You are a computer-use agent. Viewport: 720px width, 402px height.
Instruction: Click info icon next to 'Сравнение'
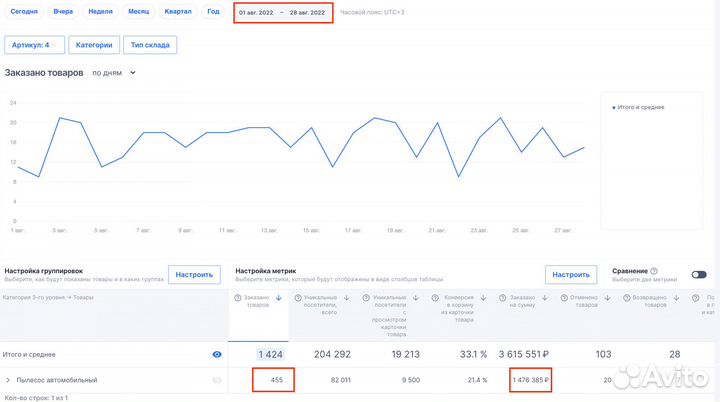coord(654,270)
